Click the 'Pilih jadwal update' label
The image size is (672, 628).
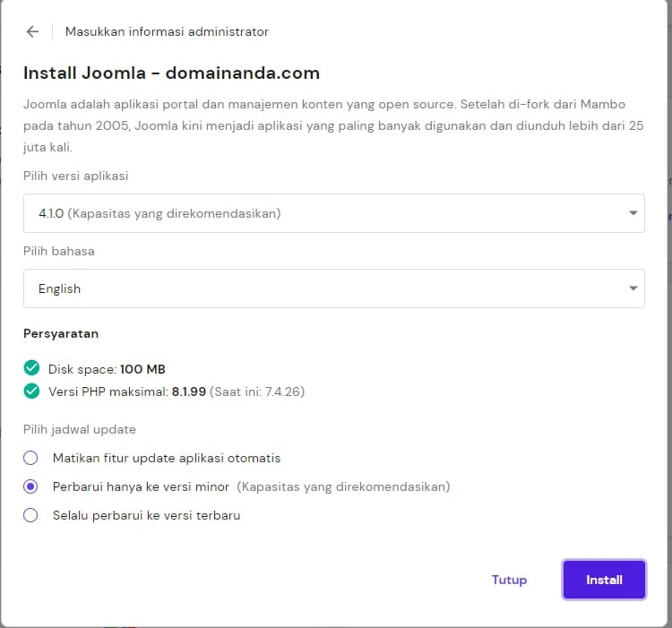click(x=79, y=429)
